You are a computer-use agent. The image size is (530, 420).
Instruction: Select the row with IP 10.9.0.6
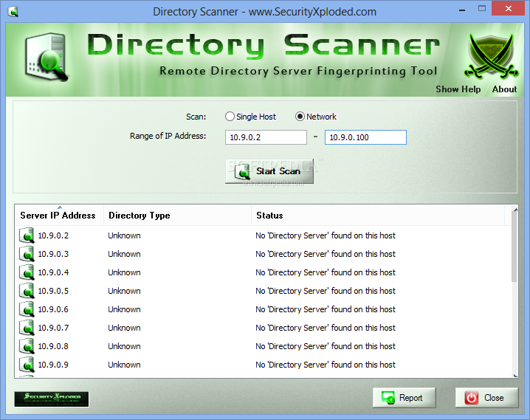[x=263, y=309]
